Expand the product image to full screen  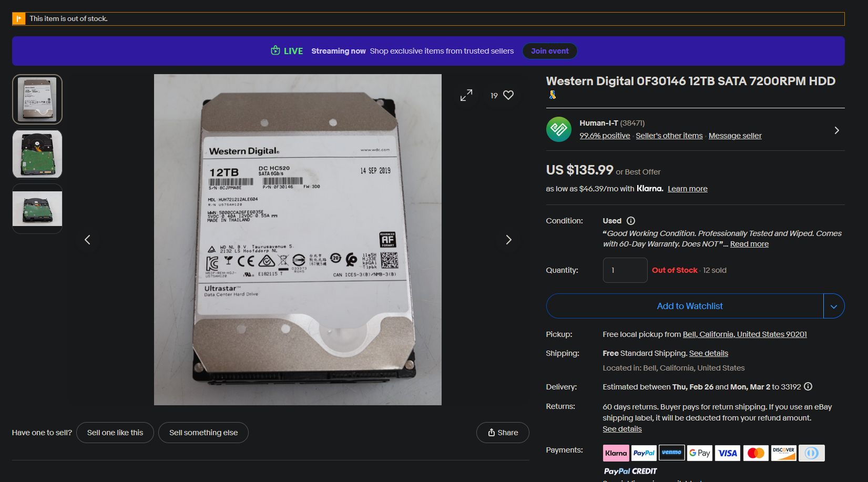click(466, 95)
